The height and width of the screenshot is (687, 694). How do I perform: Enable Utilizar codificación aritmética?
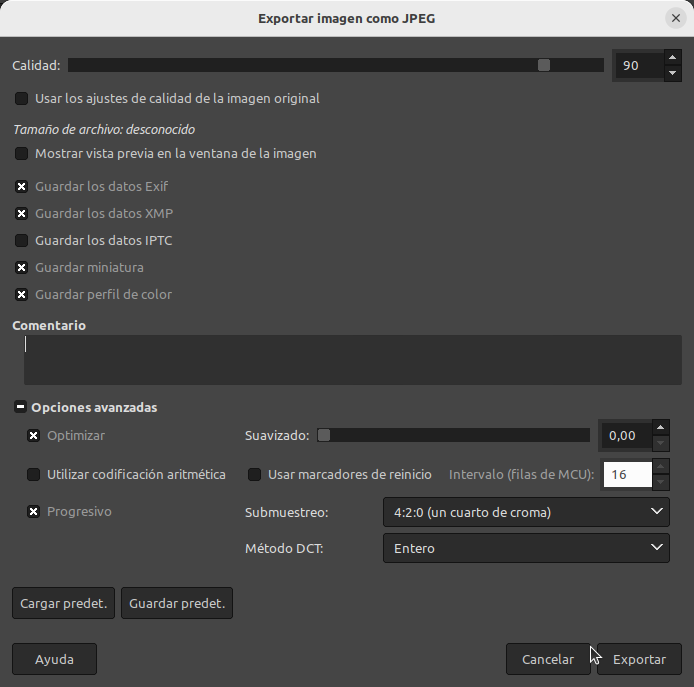(34, 475)
